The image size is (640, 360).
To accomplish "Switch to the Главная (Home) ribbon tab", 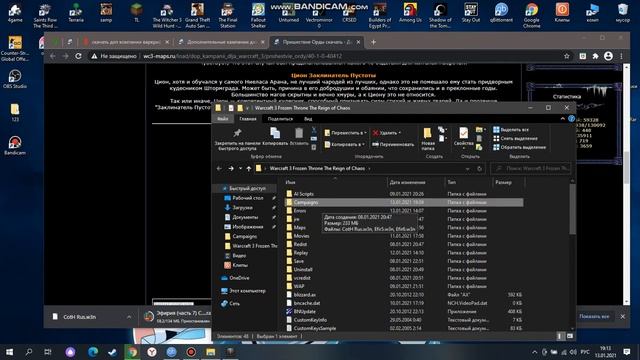I will point(248,119).
